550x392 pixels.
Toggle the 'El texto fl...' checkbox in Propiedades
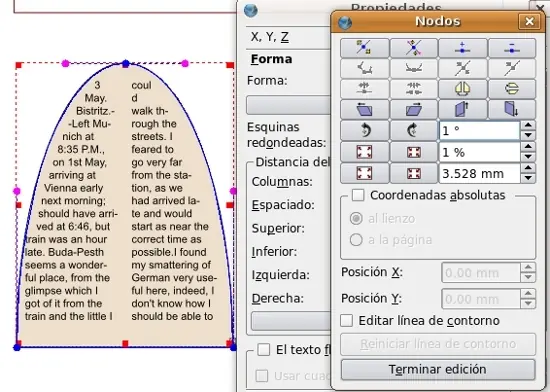click(263, 349)
